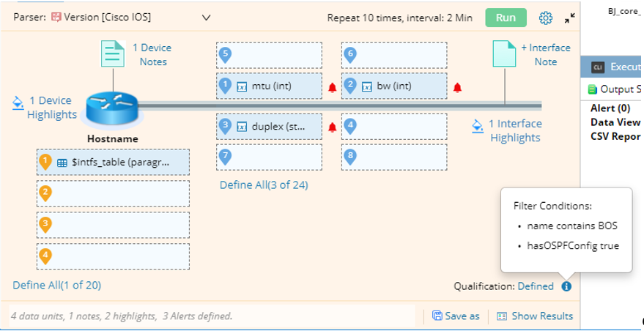644x331 pixels.
Task: Click the variable icon in duplex slot
Action: pyautogui.click(x=243, y=127)
